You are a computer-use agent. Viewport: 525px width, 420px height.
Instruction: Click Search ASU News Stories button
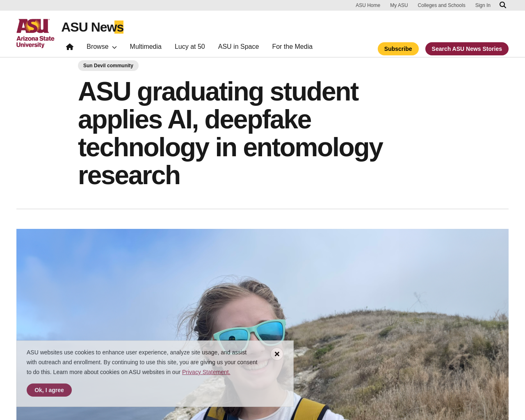coord(467,49)
